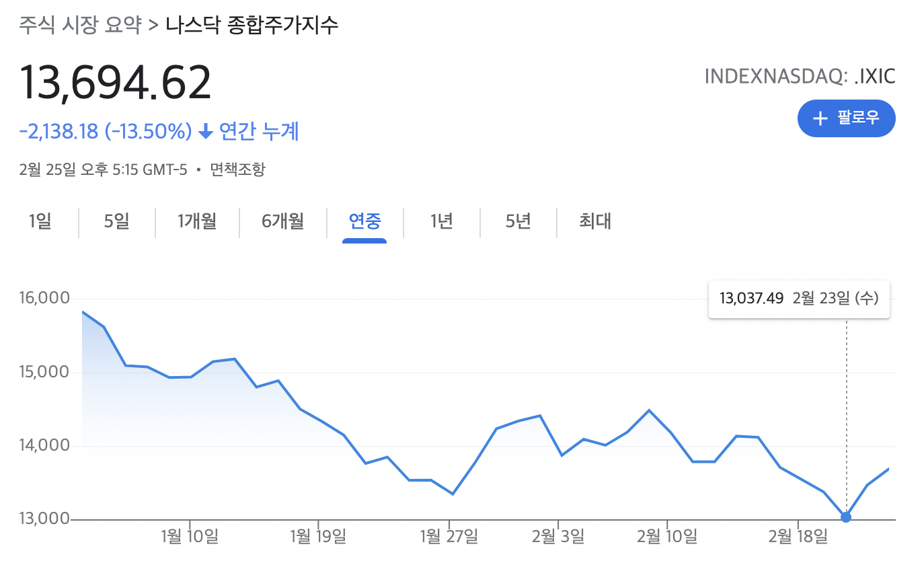The width and height of the screenshot is (924, 561).
Task: Click the 1월 19일 x-axis date label
Action: coord(318,537)
